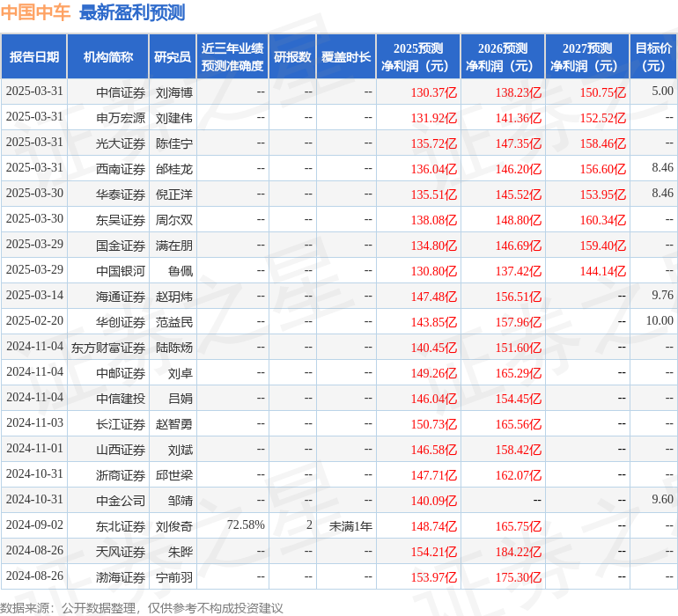Select the 近三年业绩预测准确度 column header

[232, 56]
